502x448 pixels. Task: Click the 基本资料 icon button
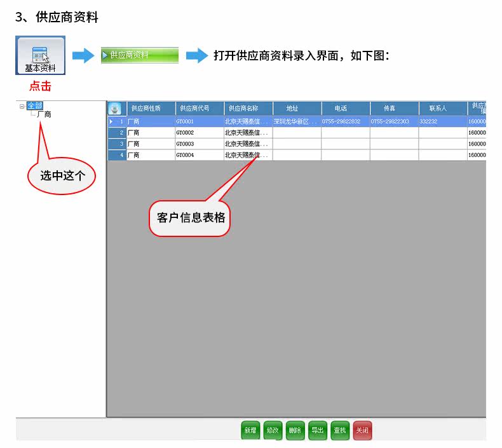click(x=40, y=55)
